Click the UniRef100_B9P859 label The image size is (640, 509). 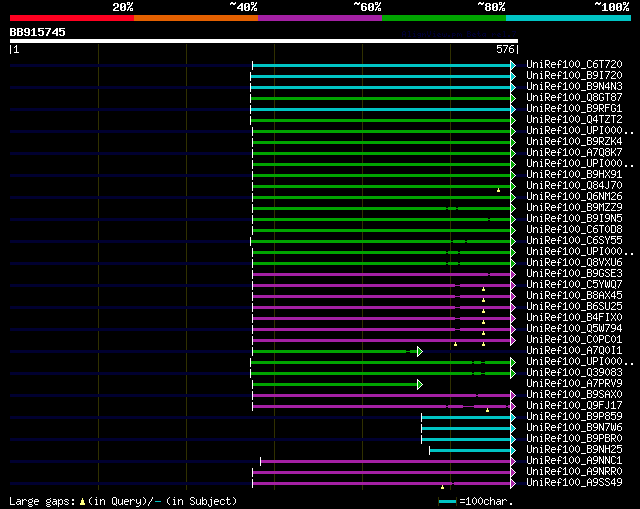[574, 417]
